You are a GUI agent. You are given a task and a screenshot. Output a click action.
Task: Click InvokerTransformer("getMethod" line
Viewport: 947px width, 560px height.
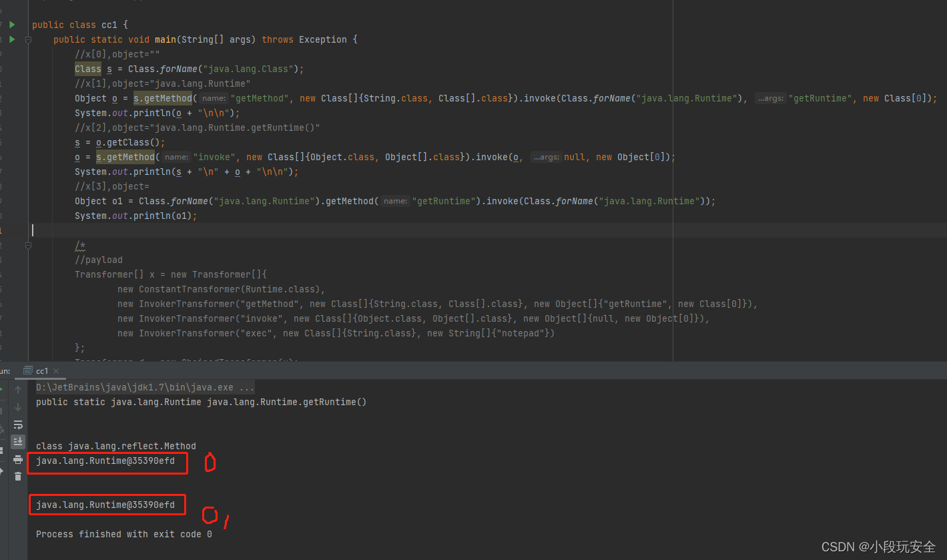(x=438, y=304)
